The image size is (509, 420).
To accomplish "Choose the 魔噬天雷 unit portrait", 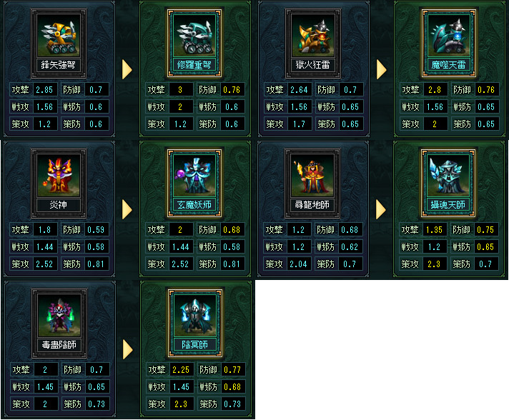I will (x=449, y=35).
